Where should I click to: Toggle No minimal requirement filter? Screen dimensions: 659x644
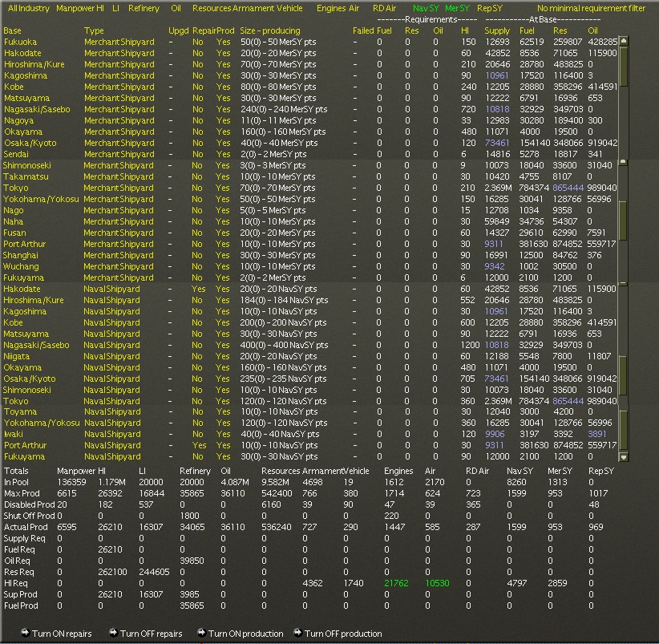click(x=591, y=8)
